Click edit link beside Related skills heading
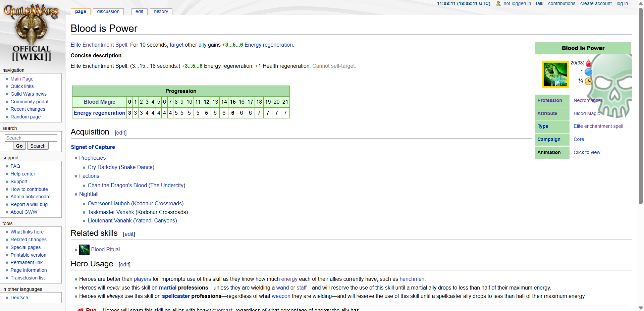The width and height of the screenshot is (644, 311). pos(129,234)
